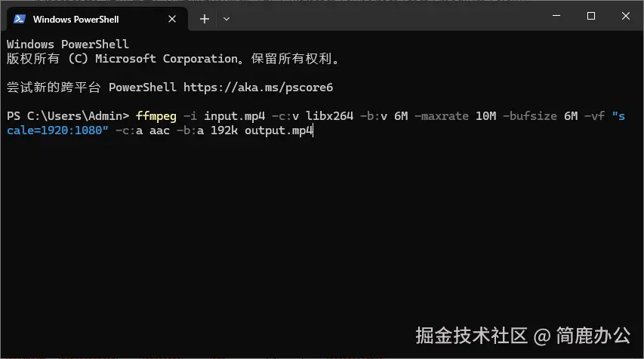644x359 pixels.
Task: Click the Microsoft Corporation copyright line
Action: click(x=172, y=59)
